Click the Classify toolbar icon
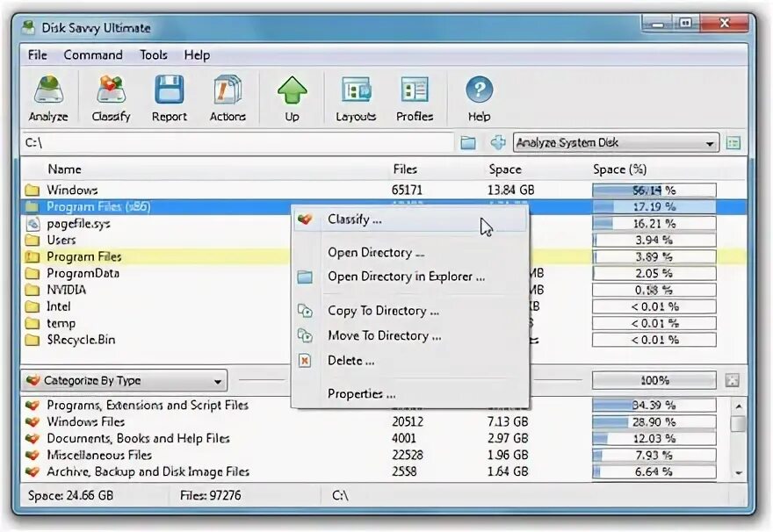The width and height of the screenshot is (773, 532). [x=111, y=90]
